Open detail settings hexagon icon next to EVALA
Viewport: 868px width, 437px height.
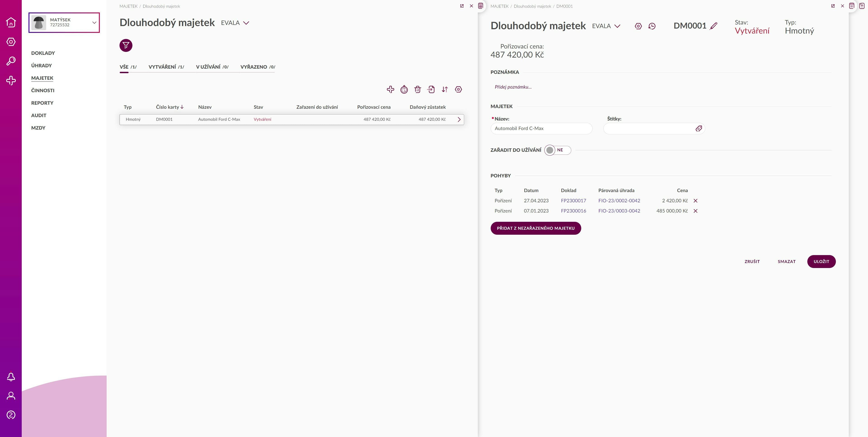(638, 26)
